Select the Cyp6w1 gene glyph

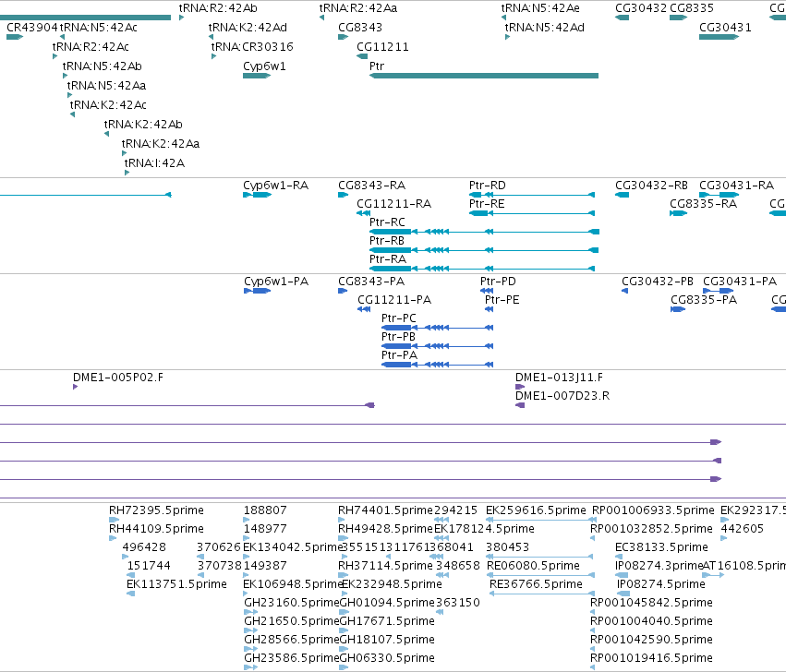(x=257, y=76)
